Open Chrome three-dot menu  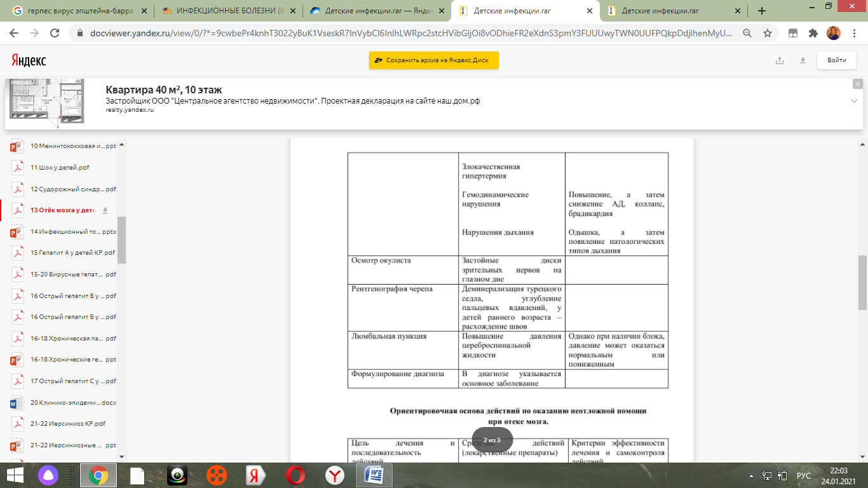pyautogui.click(x=853, y=33)
